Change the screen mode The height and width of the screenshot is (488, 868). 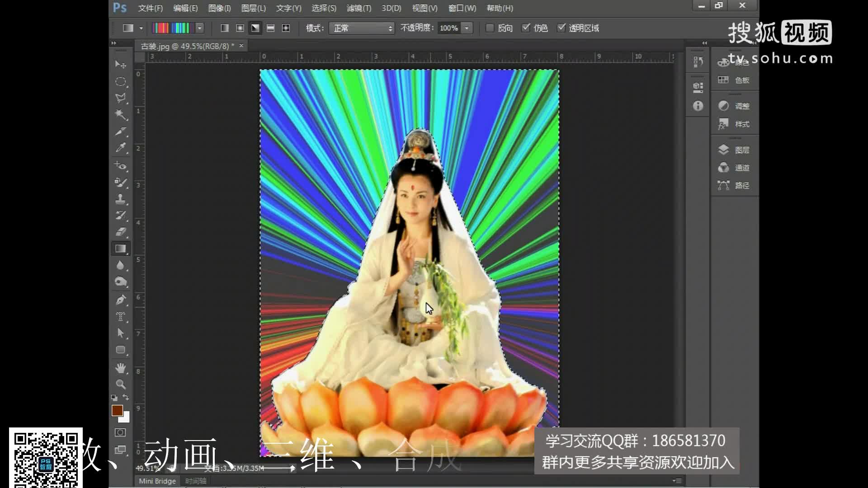(120, 450)
